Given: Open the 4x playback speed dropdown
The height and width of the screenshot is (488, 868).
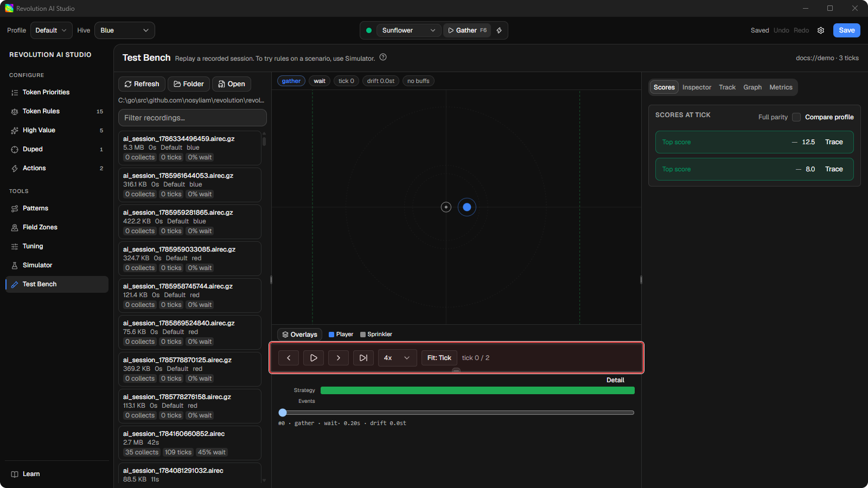Looking at the screenshot, I should click(398, 358).
